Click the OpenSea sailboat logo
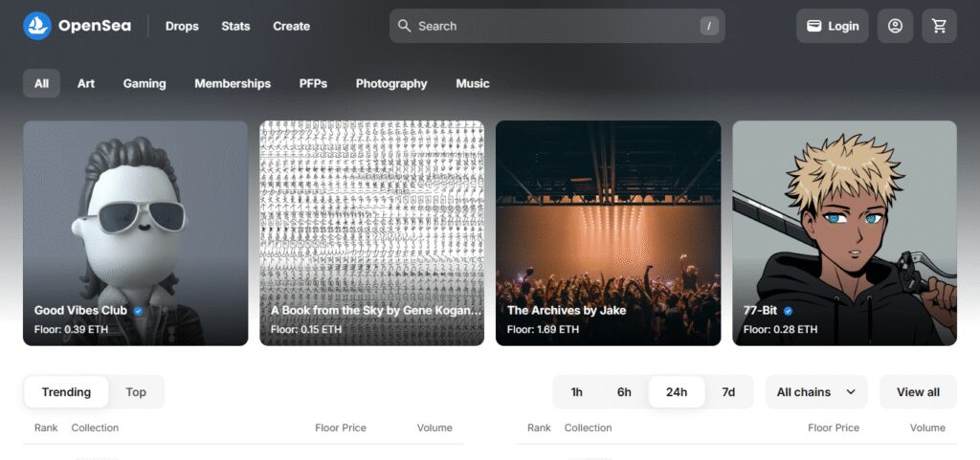Image resolution: width=980 pixels, height=460 pixels. (37, 26)
